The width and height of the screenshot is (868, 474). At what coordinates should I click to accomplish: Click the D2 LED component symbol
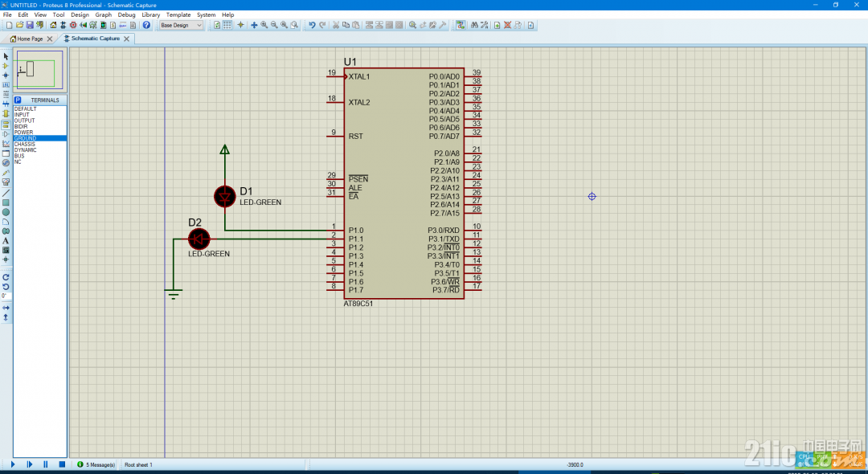tap(199, 239)
